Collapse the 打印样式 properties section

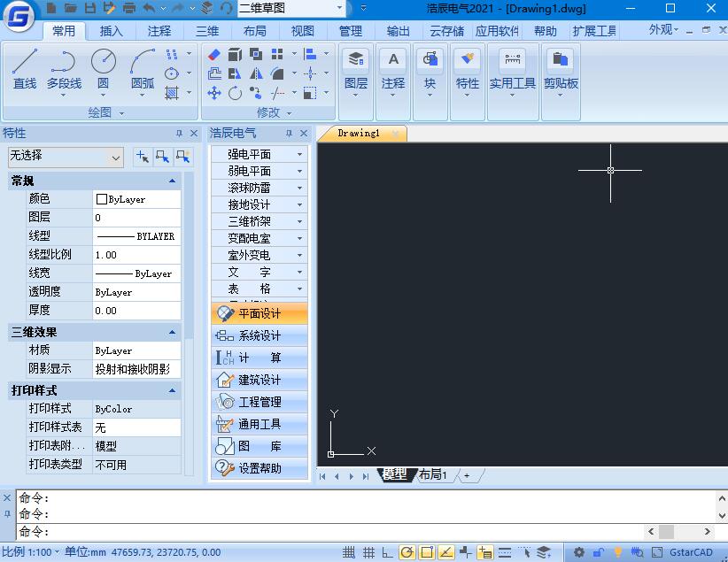tap(171, 390)
